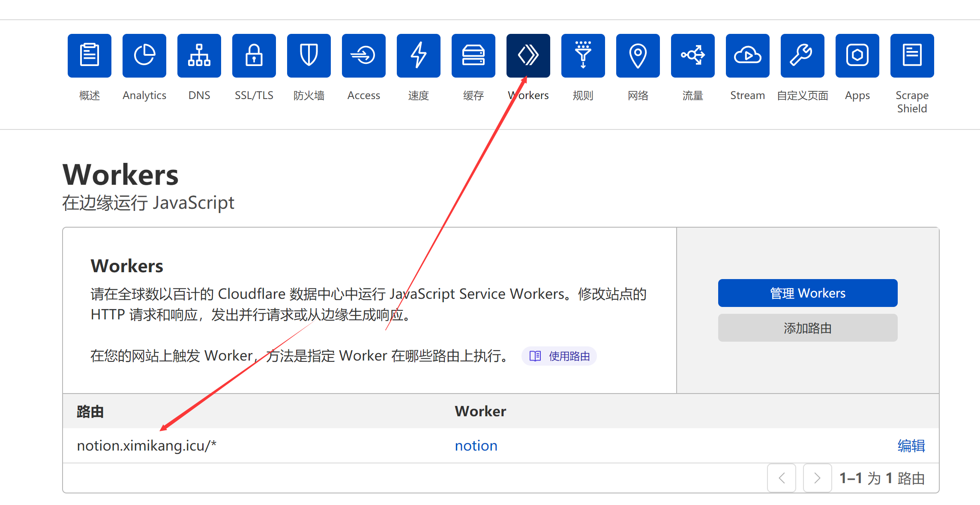The image size is (980, 505).
Task: Click the 添加路由 button
Action: click(808, 328)
